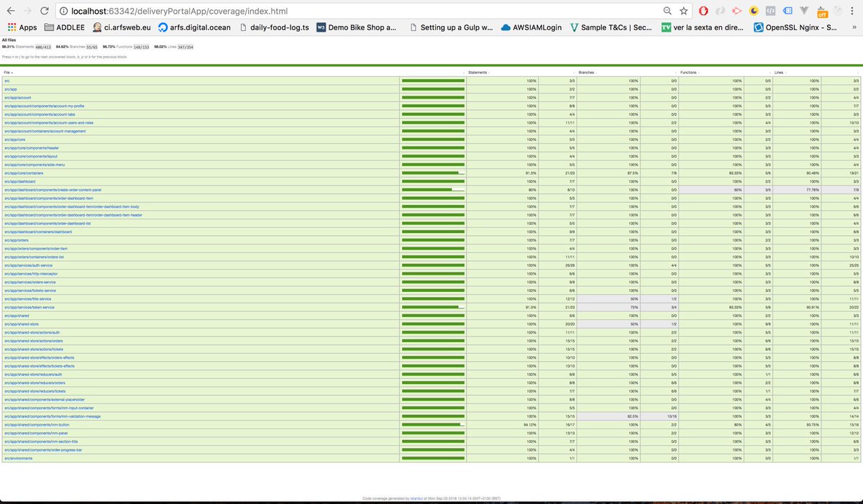Sort the table by Branches column

click(588, 73)
